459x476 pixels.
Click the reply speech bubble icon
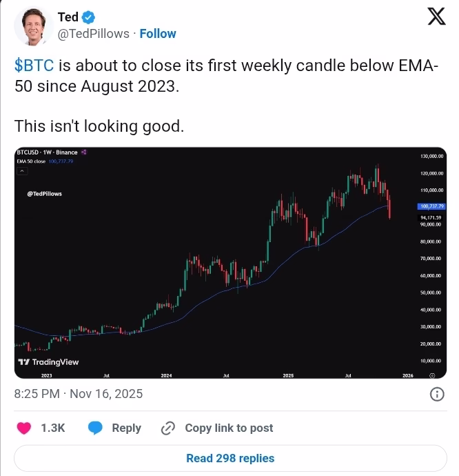[x=96, y=428]
